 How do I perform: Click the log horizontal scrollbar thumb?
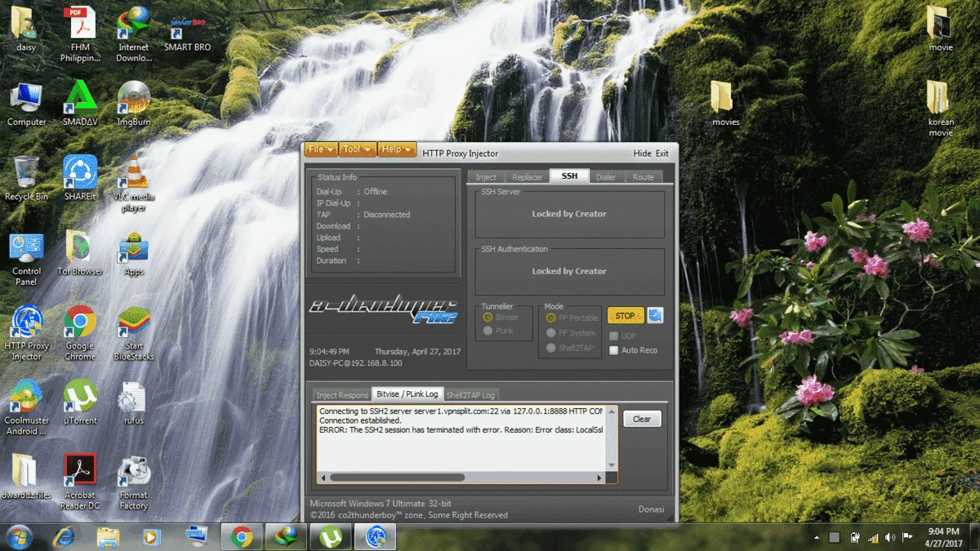[396, 478]
